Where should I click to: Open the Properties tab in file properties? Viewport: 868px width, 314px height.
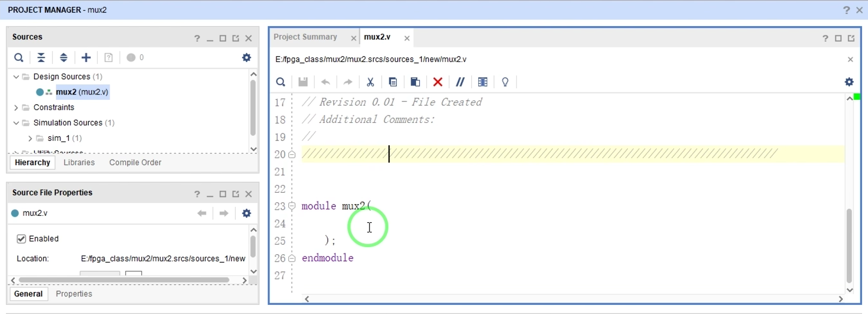pyautogui.click(x=74, y=294)
